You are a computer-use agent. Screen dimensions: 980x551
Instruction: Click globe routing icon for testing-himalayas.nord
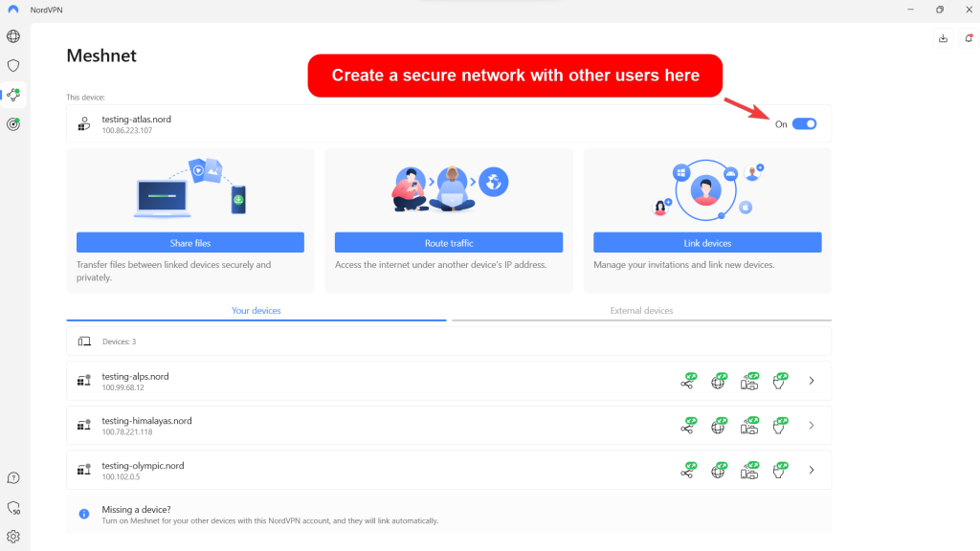[719, 426]
